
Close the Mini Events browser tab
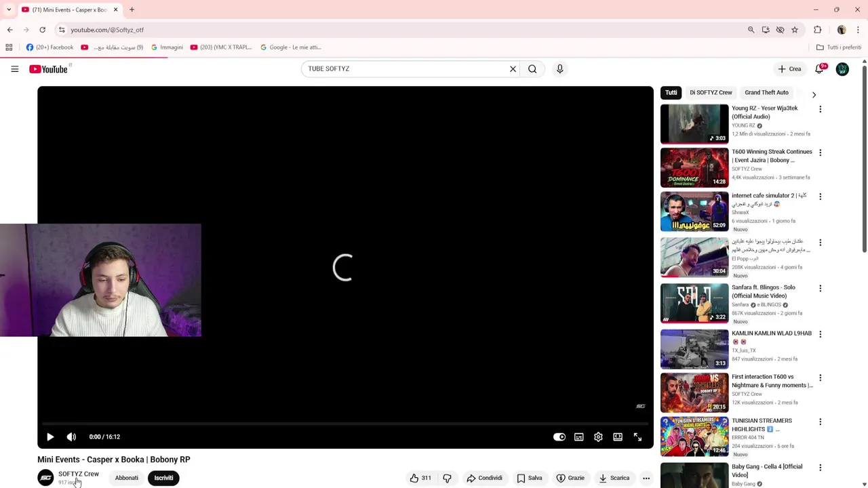point(115,9)
